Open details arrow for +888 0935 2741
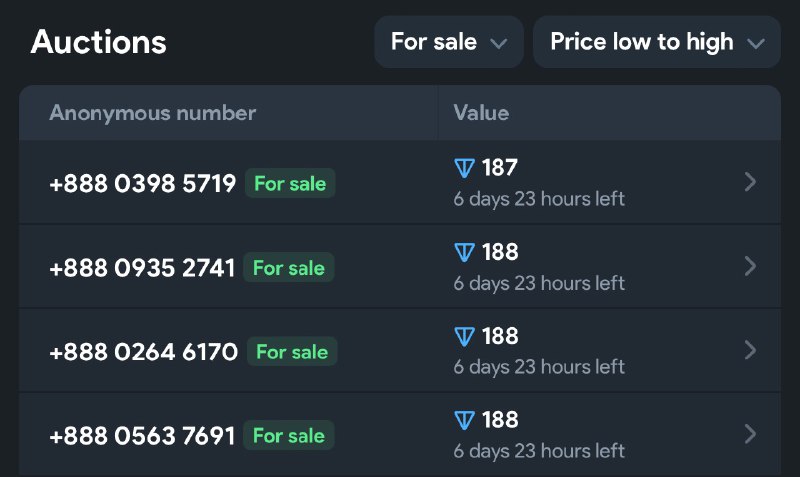This screenshot has width=800, height=477. (750, 266)
